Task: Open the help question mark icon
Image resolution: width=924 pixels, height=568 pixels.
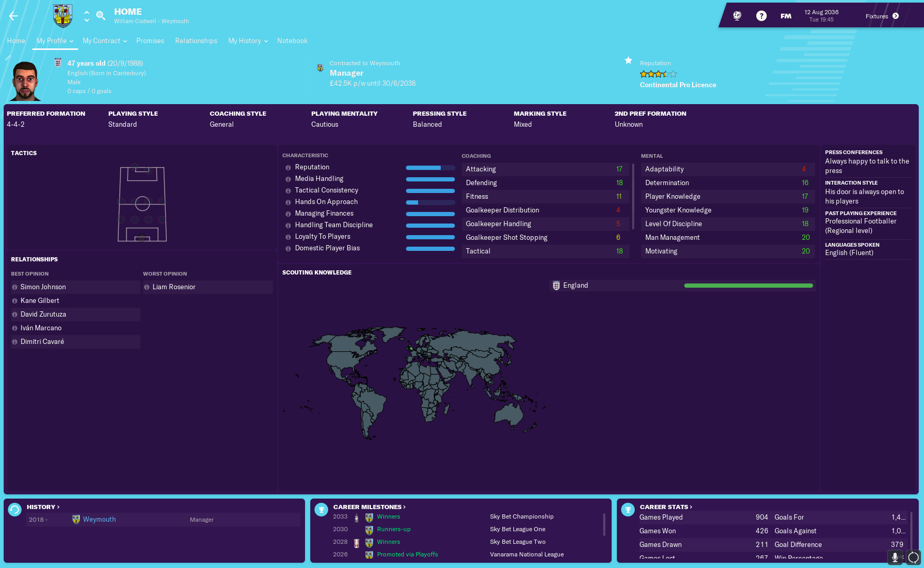Action: (761, 16)
